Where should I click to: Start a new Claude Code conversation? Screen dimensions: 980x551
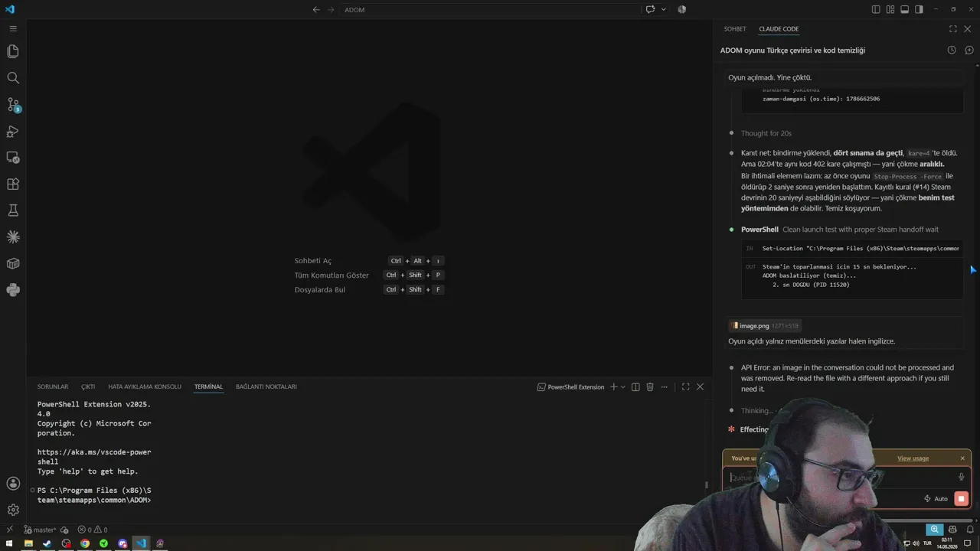click(x=969, y=50)
